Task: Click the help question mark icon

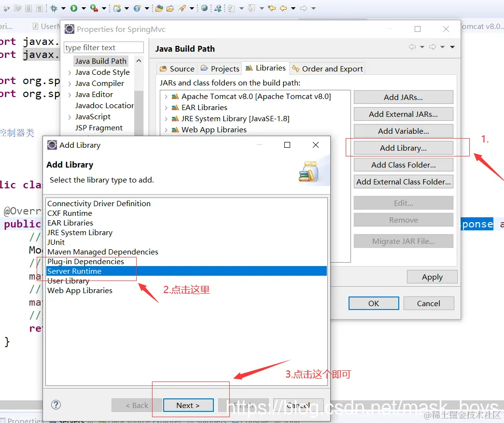Action: click(56, 405)
